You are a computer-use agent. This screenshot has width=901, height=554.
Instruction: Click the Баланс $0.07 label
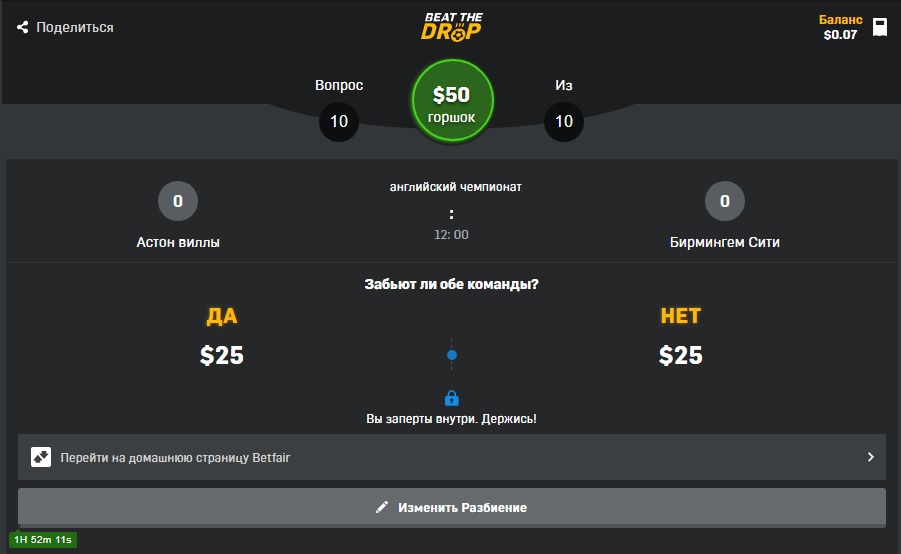[x=840, y=27]
